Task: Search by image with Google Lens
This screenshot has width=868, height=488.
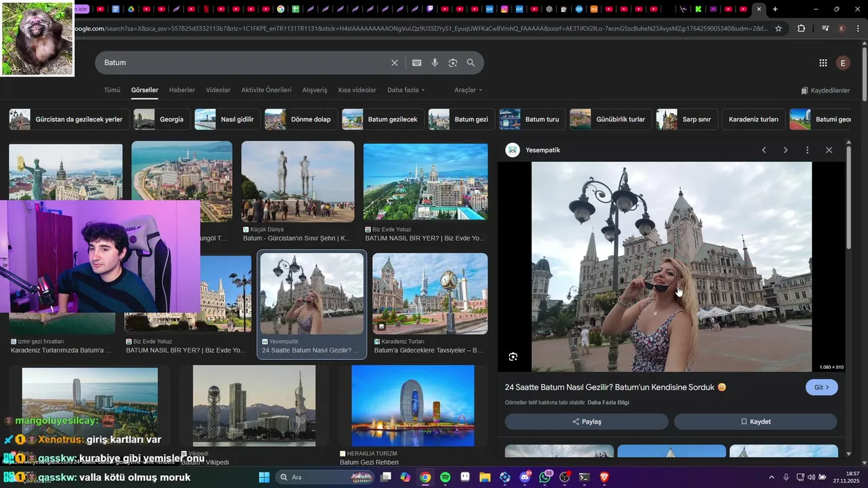Action: 453,62
